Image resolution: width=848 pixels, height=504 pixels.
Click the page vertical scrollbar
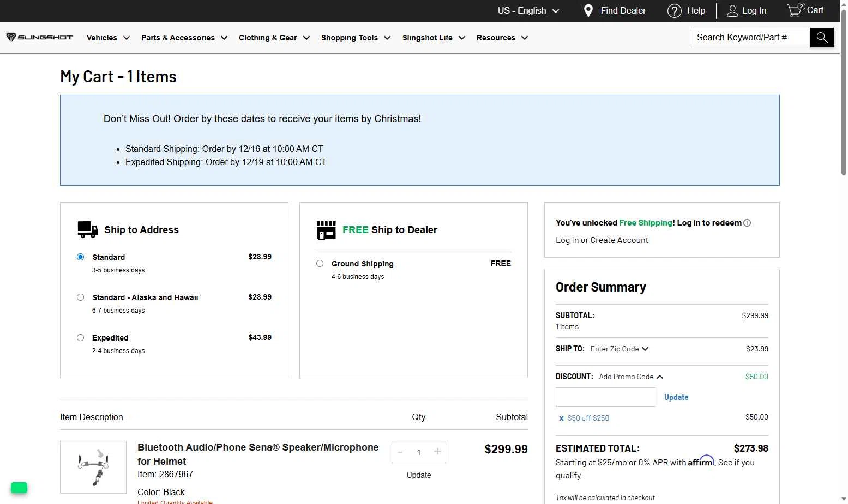pos(844,93)
